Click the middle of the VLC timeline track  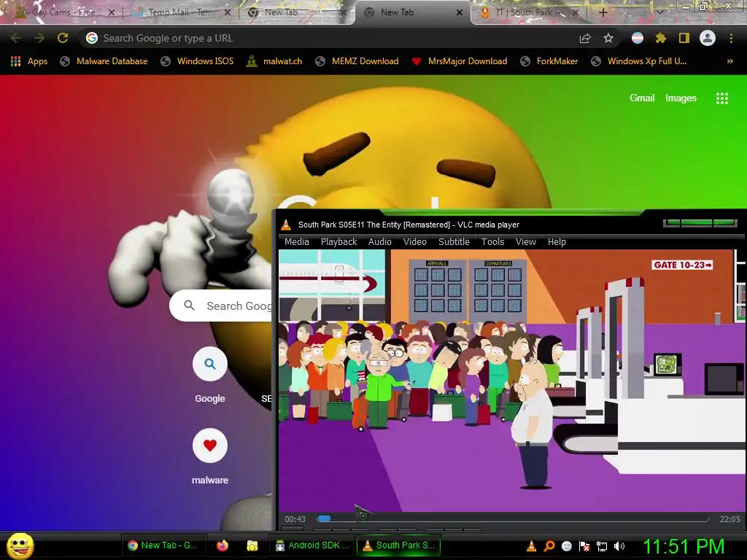(512, 519)
